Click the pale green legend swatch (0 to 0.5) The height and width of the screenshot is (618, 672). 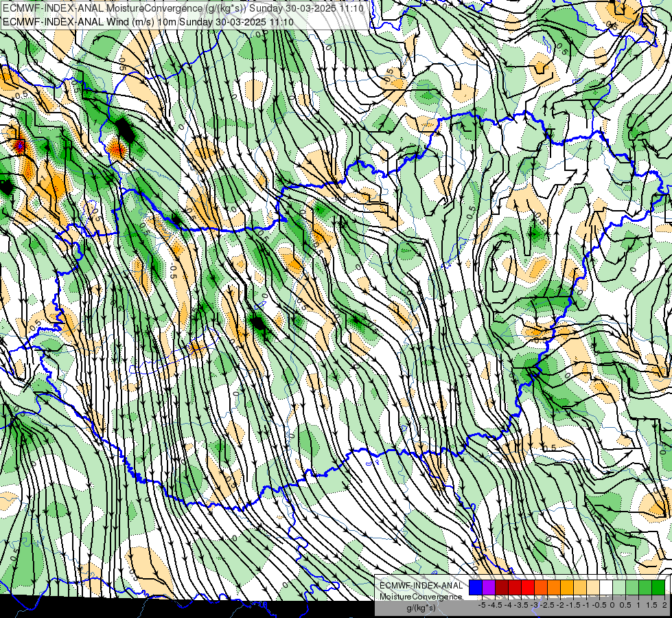click(619, 588)
